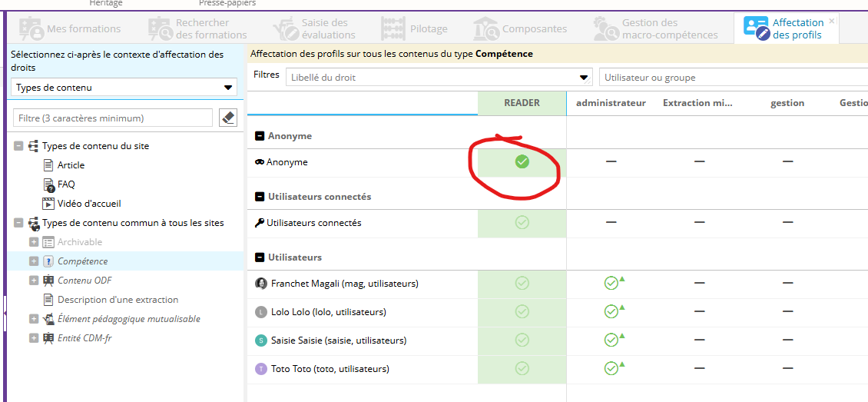Image resolution: width=868 pixels, height=402 pixels.
Task: Toggle READER right for Utilisateurs connectés
Action: tap(522, 223)
